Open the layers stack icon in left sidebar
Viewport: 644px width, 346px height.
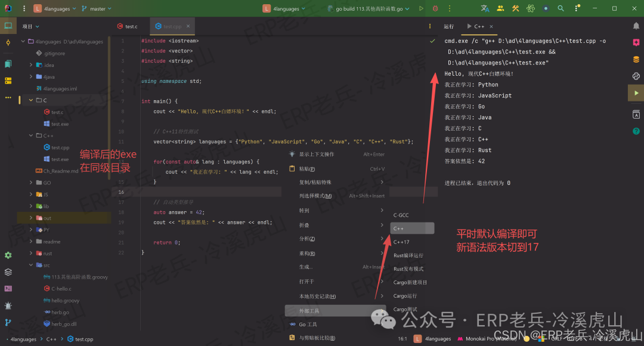(8, 272)
